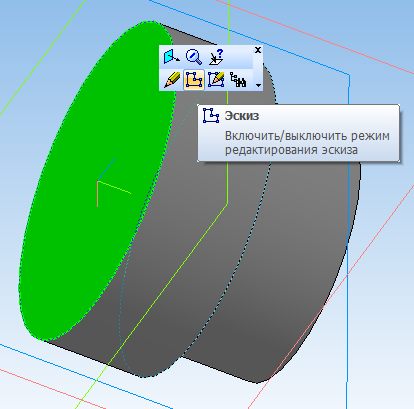Select the magnifier zoom icon
This screenshot has height=409, width=414.
coord(194,57)
